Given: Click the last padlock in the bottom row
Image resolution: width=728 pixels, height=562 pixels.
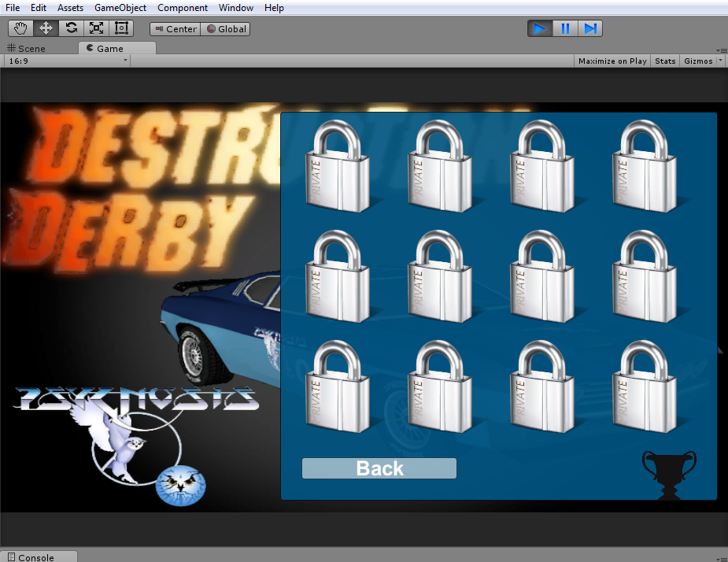Looking at the screenshot, I should [644, 386].
